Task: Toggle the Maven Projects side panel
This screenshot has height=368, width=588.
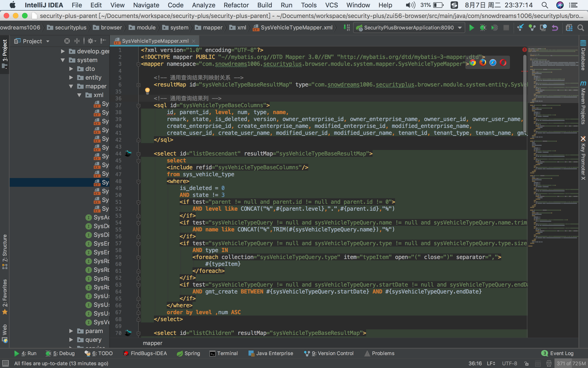Action: tap(583, 103)
